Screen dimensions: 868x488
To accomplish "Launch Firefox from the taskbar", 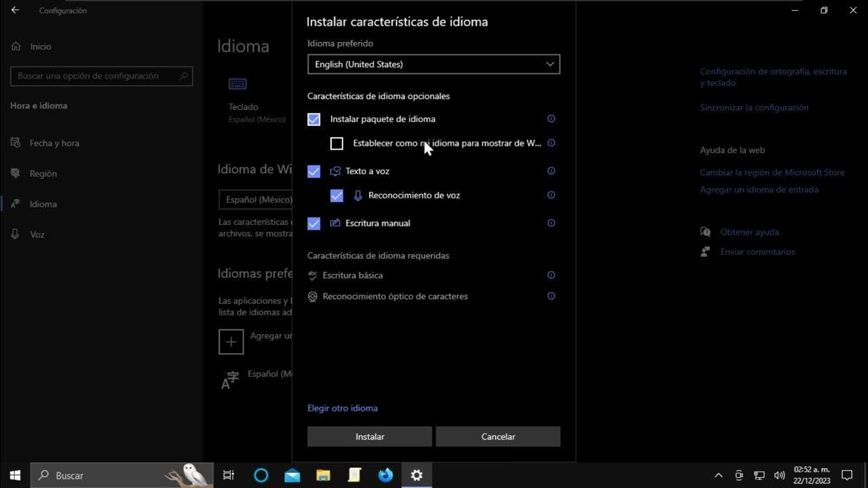I will click(x=385, y=475).
